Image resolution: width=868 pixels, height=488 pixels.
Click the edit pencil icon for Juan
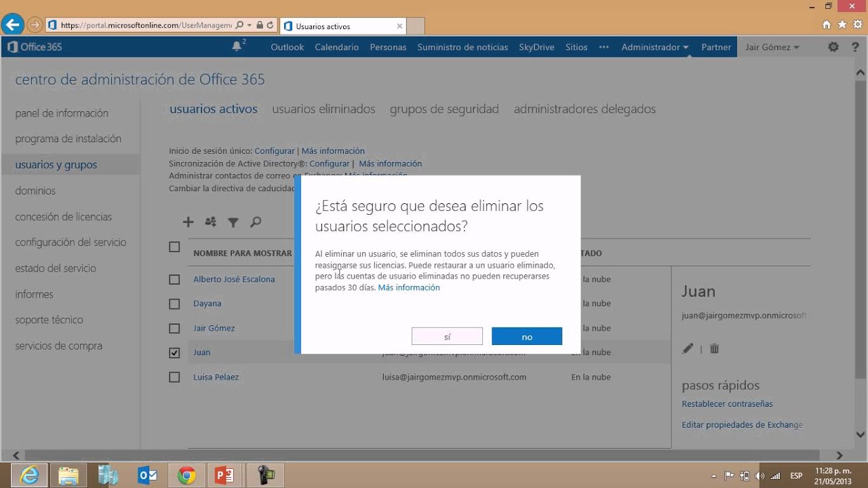pyautogui.click(x=688, y=348)
